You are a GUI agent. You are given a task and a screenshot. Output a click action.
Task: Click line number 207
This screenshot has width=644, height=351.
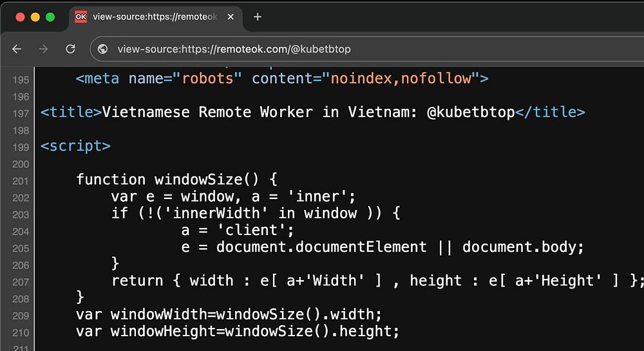click(21, 281)
